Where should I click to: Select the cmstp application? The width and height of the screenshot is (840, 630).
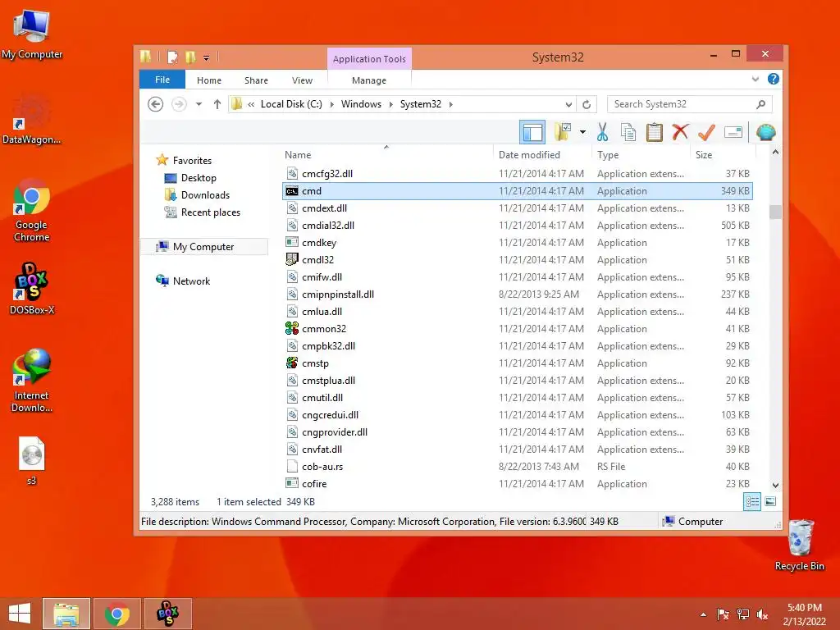pyautogui.click(x=517, y=363)
